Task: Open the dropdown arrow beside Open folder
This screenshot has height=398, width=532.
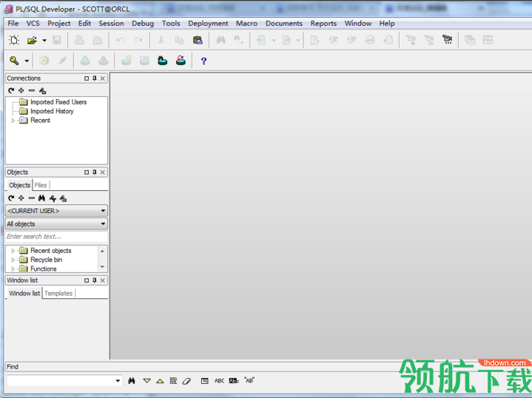Action: coord(44,41)
